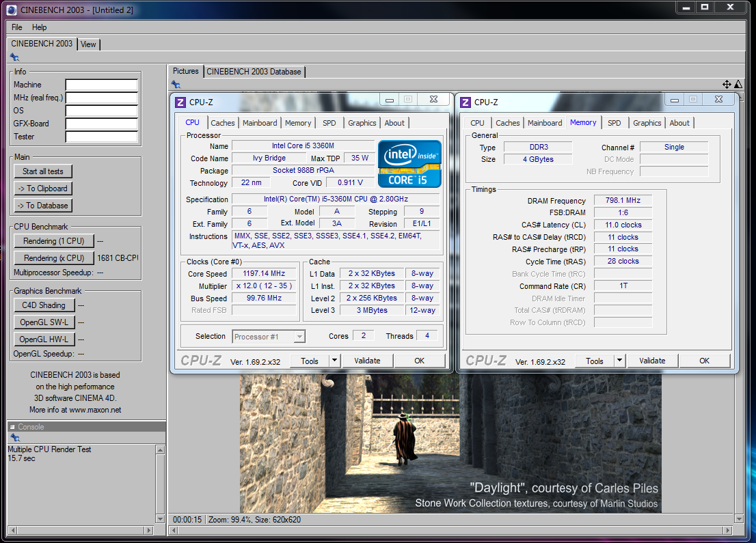Select the CINEBENCH 2003 tab
The width and height of the screenshot is (756, 543).
tap(42, 43)
